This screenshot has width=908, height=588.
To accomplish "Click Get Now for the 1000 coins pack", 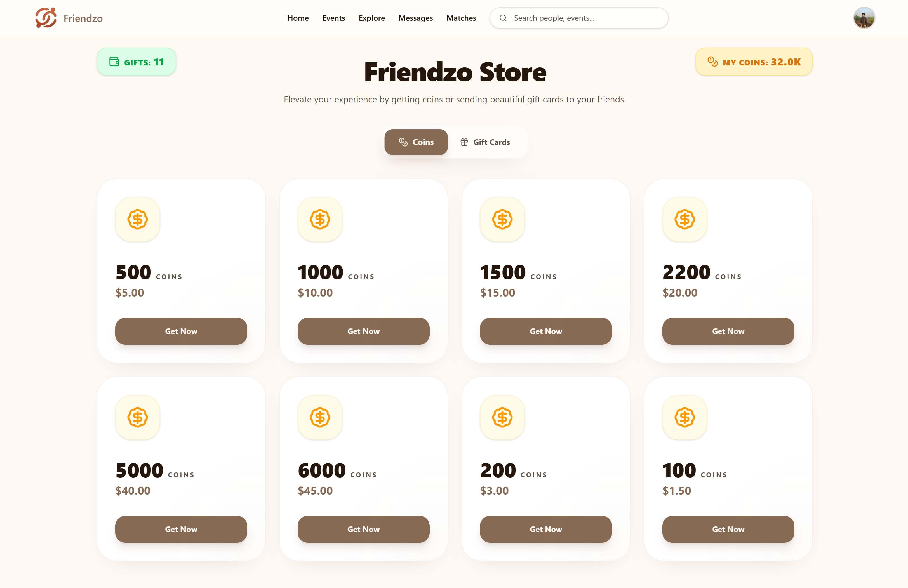I will click(363, 331).
